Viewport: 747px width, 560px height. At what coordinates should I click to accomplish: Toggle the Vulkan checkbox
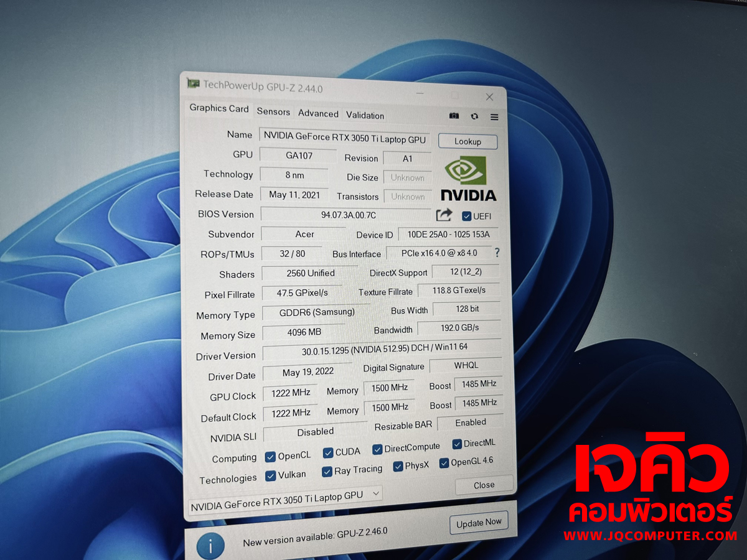click(270, 475)
